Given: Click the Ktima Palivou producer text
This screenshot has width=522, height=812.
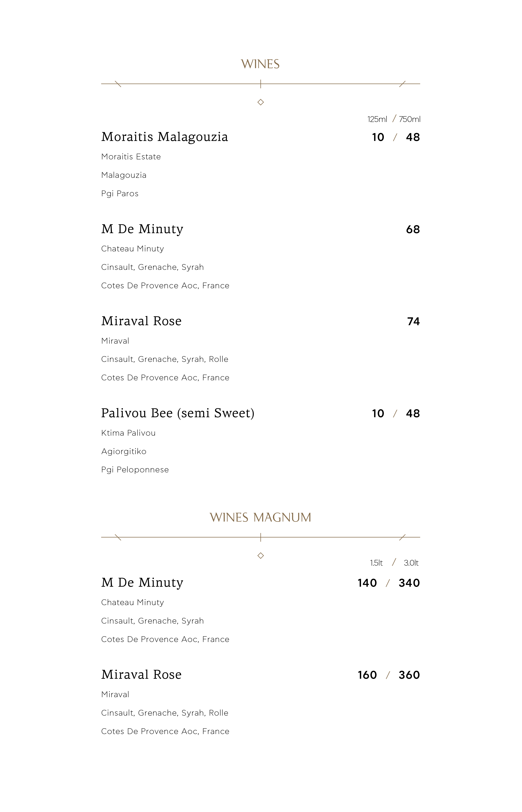Looking at the screenshot, I should pyautogui.click(x=128, y=433).
